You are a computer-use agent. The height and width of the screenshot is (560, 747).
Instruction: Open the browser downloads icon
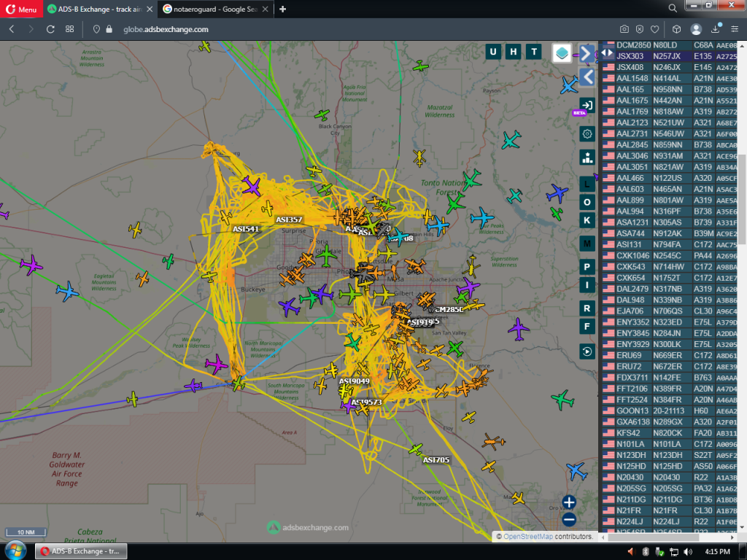point(716,29)
